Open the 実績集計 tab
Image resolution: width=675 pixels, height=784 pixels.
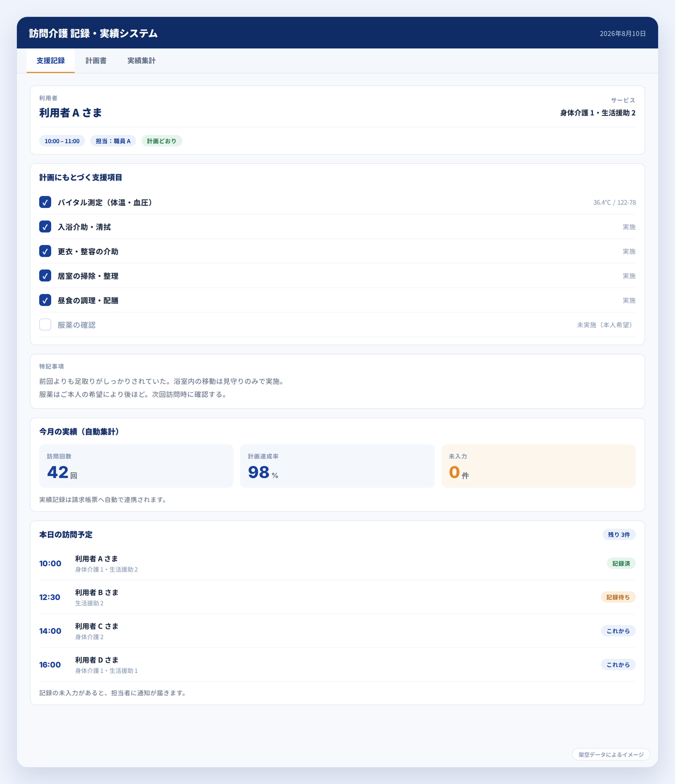(x=142, y=60)
